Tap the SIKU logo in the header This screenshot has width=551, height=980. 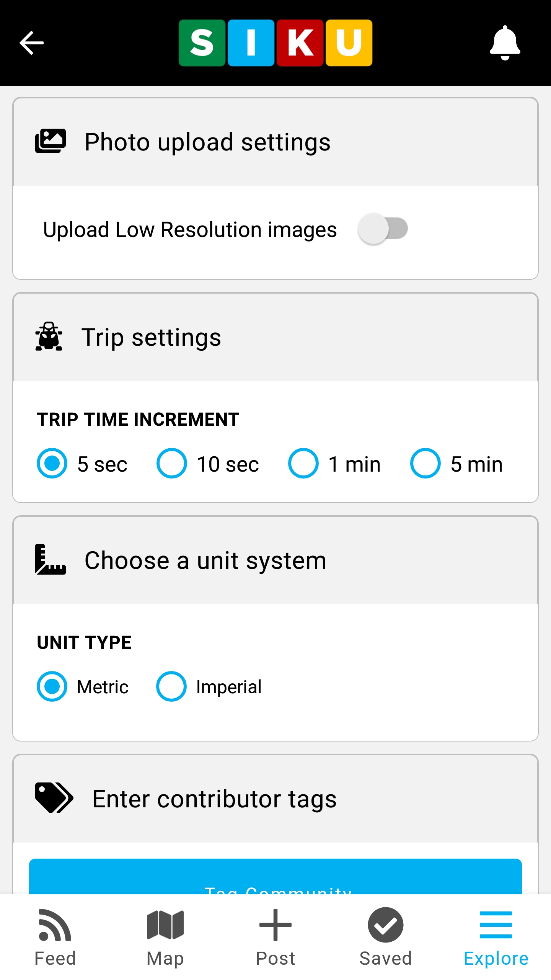275,43
